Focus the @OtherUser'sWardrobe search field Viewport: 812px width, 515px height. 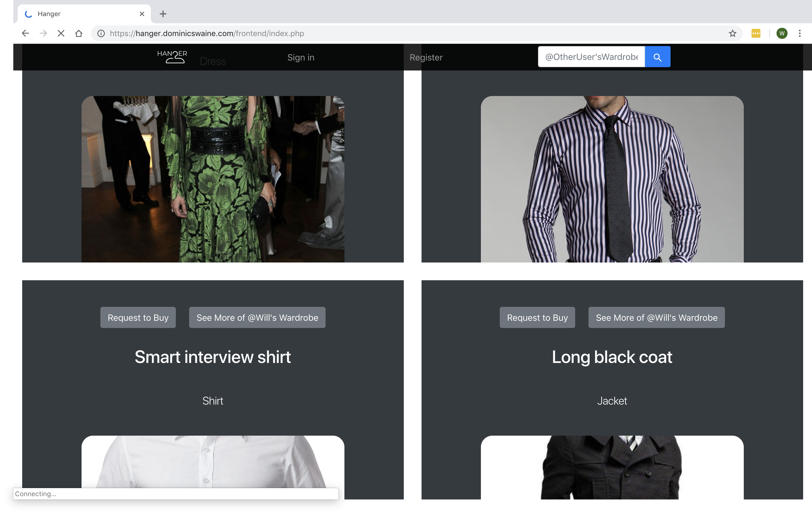591,57
